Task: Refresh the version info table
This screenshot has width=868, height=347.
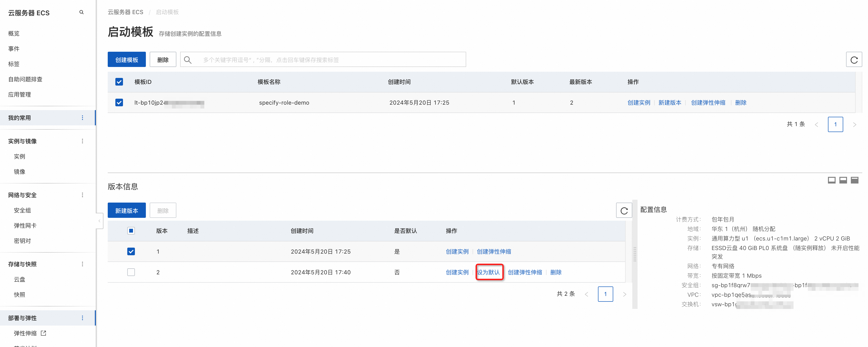Action: [x=624, y=210]
